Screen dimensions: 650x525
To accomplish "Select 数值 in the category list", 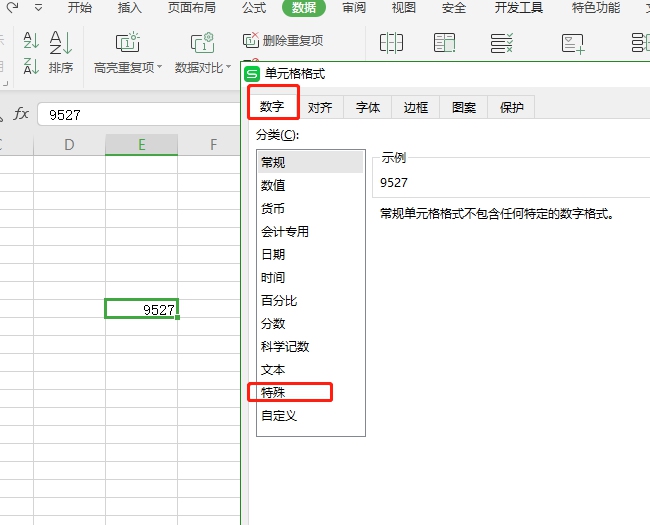I will pyautogui.click(x=310, y=185).
